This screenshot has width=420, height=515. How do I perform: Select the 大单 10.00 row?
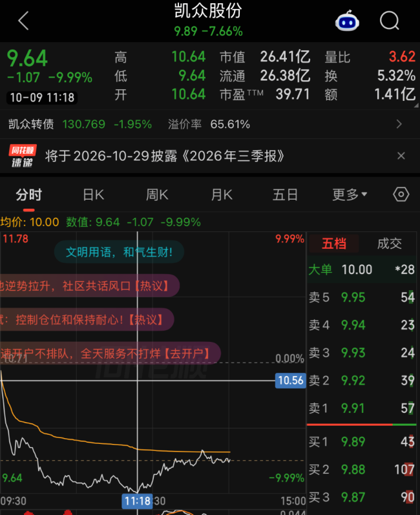point(362,269)
